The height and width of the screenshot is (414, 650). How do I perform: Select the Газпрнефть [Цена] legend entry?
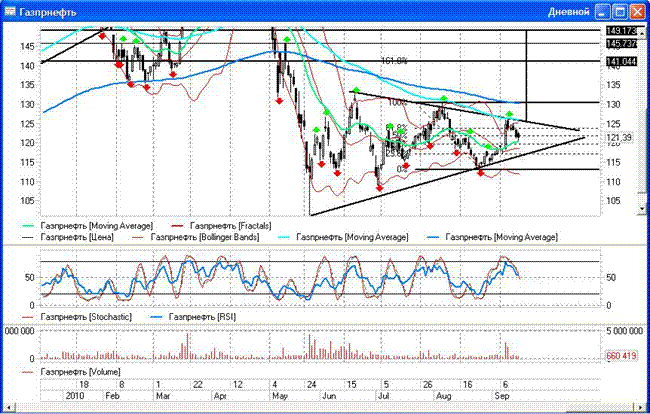pos(68,237)
